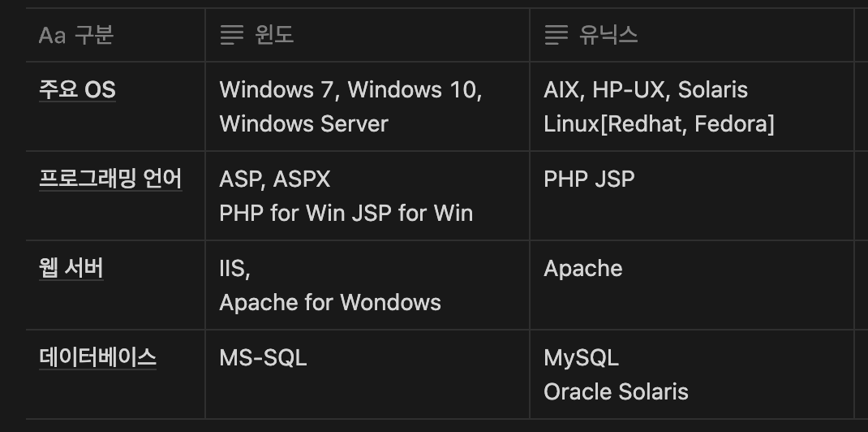
Task: Select the MySQL Oracle Solaris cell
Action: (691, 374)
